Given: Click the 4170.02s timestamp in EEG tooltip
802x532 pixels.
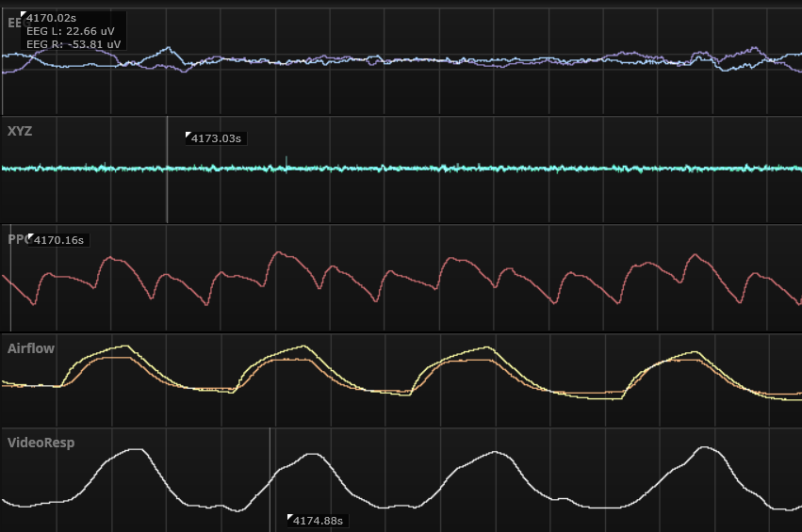Looking at the screenshot, I should point(52,18).
